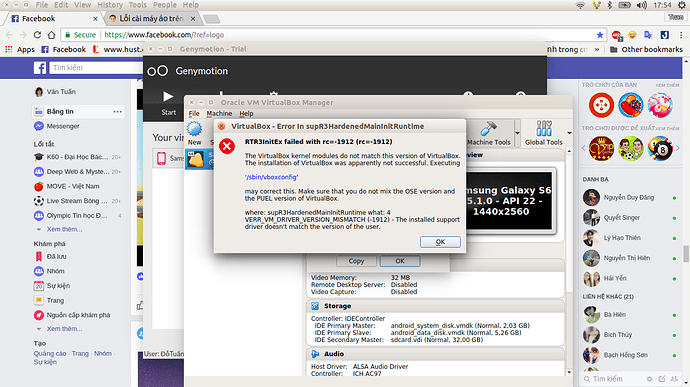
Task: Click OK in the VirtualBox error dialog
Action: click(x=440, y=242)
